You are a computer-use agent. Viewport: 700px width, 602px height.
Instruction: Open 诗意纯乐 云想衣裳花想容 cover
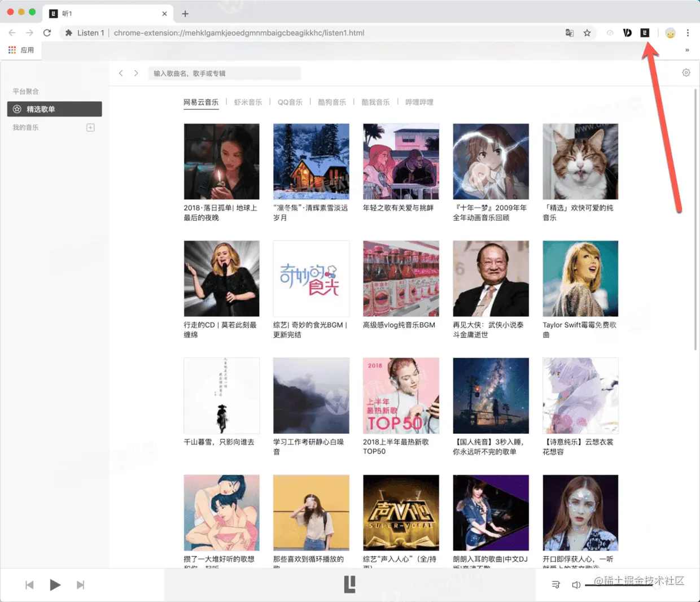pos(580,395)
